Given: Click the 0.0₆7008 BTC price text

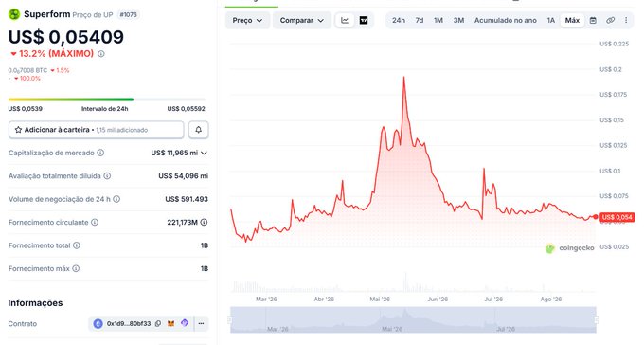Looking at the screenshot, I should tap(27, 70).
